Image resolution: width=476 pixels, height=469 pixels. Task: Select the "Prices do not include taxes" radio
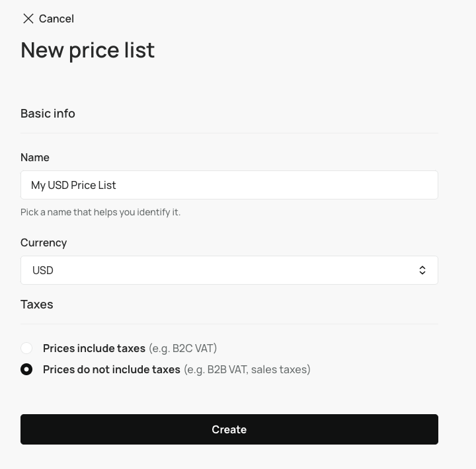[x=26, y=369]
